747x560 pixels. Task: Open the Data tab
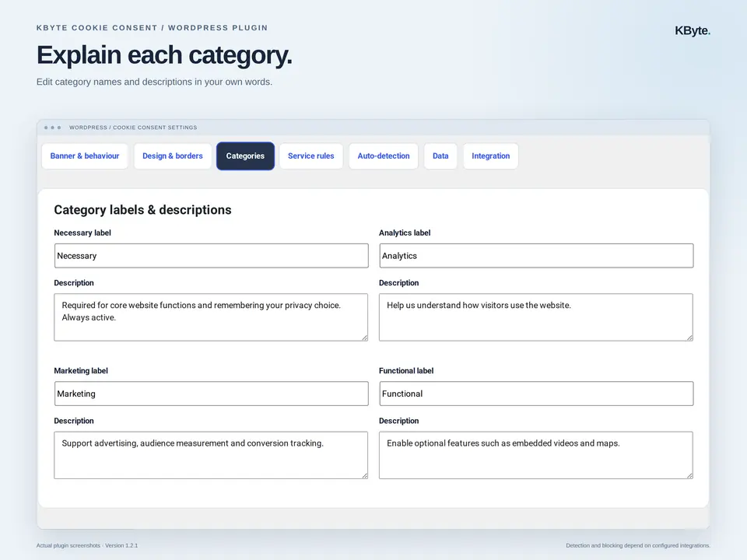point(440,156)
